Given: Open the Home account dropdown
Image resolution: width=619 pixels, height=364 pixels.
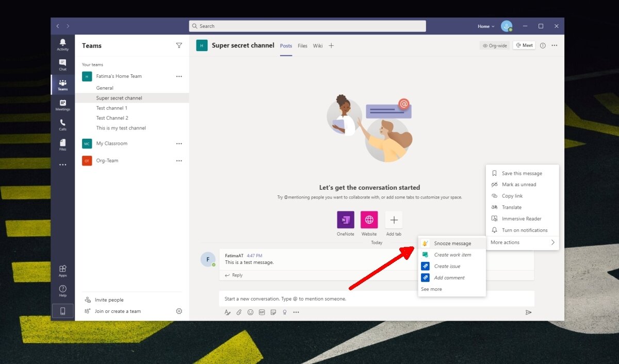Looking at the screenshot, I should (x=485, y=26).
